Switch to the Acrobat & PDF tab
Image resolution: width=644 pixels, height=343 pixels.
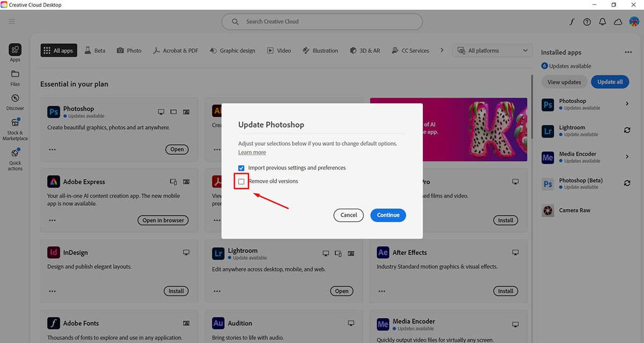click(175, 50)
